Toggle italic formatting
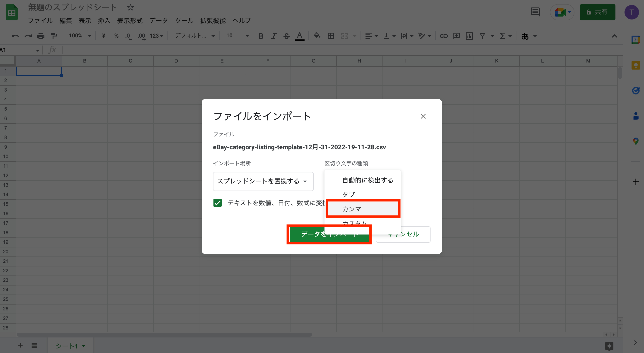644x353 pixels. [x=274, y=36]
